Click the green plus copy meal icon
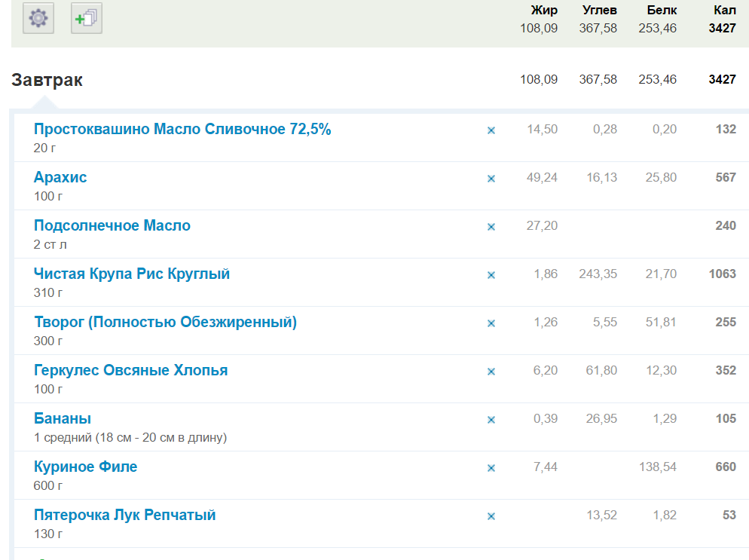749x560 pixels. 87,17
